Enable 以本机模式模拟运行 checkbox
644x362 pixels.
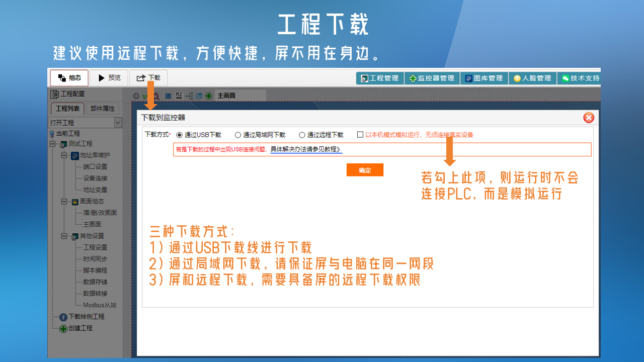pos(360,135)
